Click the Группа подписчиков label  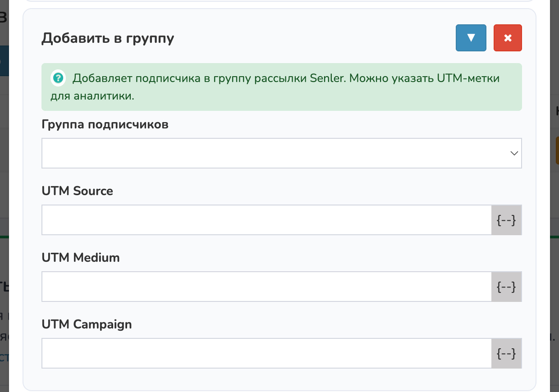coord(105,124)
